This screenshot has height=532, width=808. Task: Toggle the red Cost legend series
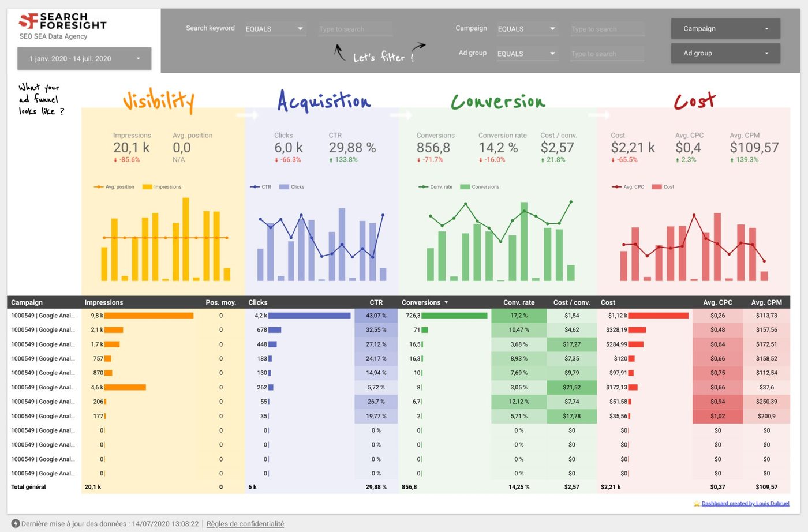point(663,187)
